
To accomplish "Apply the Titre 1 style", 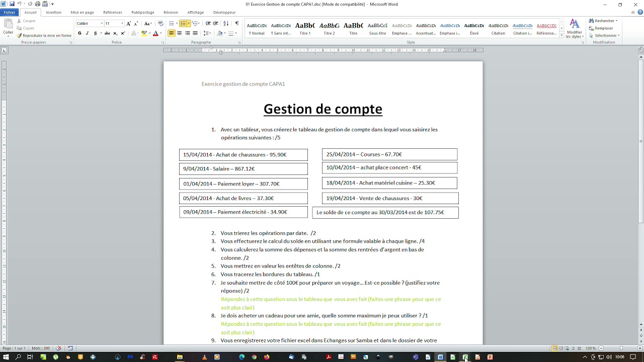I will [305, 29].
